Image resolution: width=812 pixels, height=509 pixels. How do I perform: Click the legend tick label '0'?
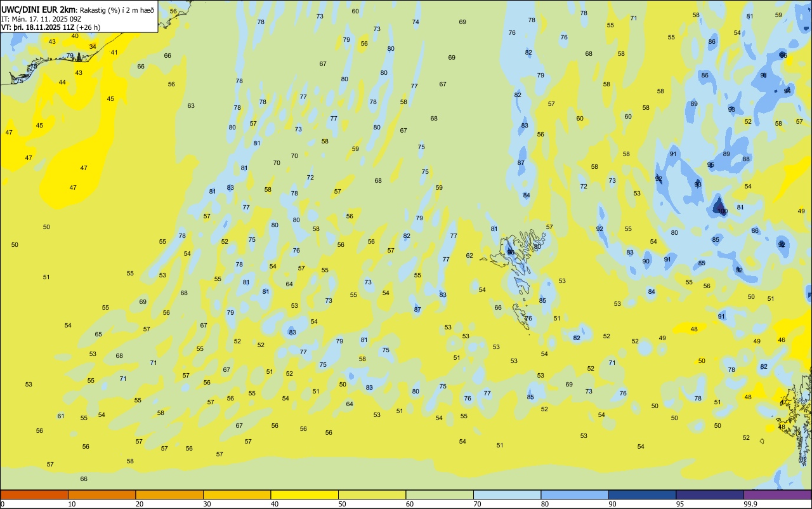(3, 504)
